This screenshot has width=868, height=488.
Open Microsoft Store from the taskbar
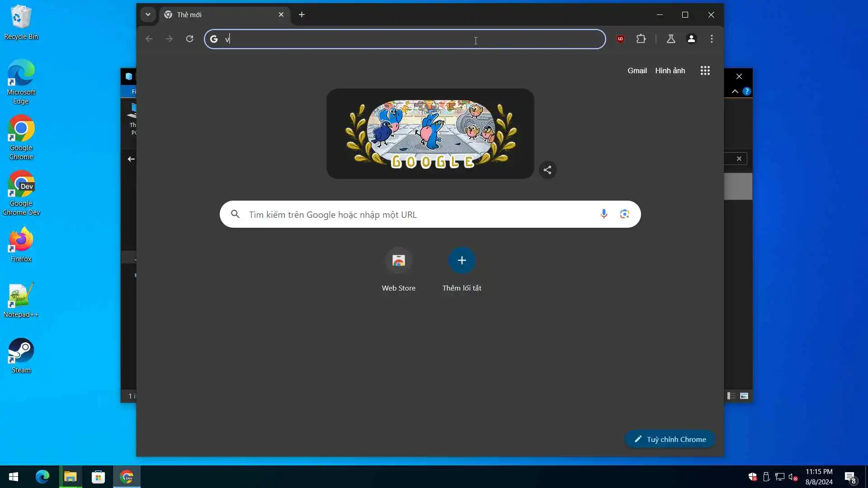click(98, 477)
